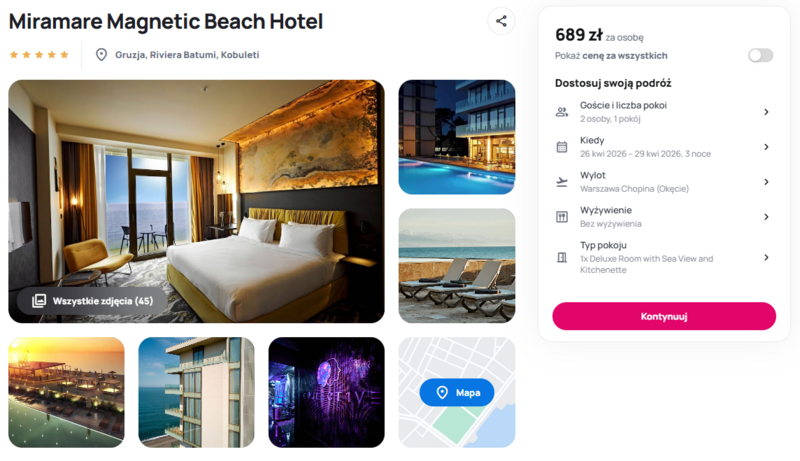
Task: Open the Gruzja, Riviera Batumi, Kobuleti location link
Action: coord(187,55)
